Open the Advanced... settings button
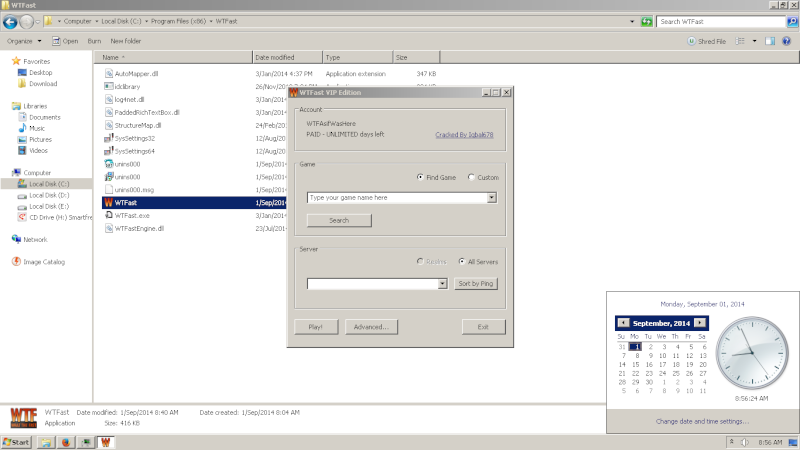This screenshot has width=800, height=450. [x=371, y=327]
